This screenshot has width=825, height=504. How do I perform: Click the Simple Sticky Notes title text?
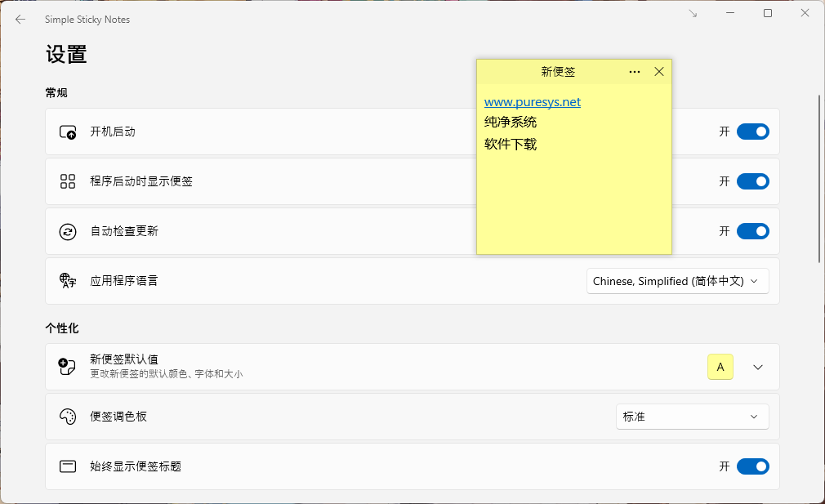(x=87, y=19)
